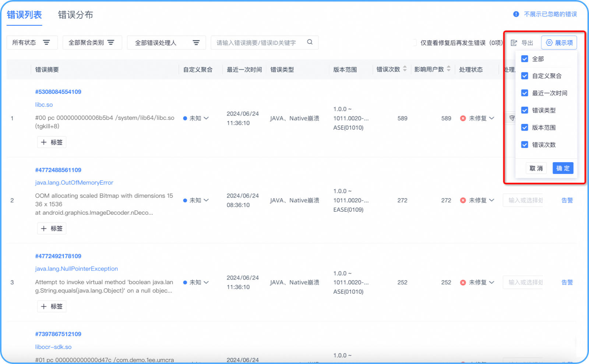Open error #7397867512109
Viewport: 589px width, 364px height.
pyautogui.click(x=58, y=334)
